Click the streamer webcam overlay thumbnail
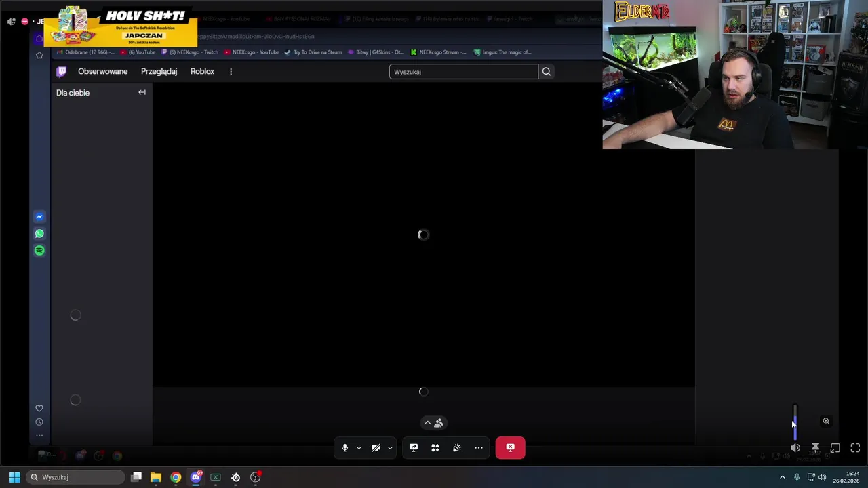This screenshot has height=488, width=868. pyautogui.click(x=735, y=75)
